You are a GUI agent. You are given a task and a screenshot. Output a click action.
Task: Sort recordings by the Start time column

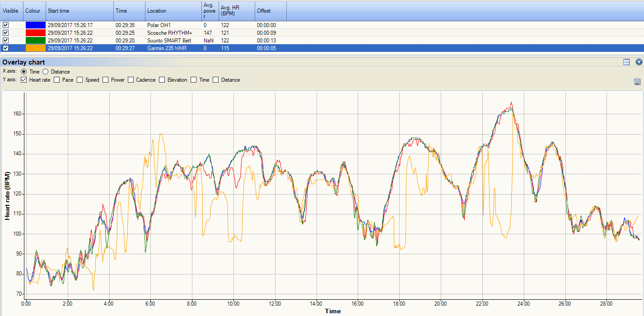click(79, 11)
